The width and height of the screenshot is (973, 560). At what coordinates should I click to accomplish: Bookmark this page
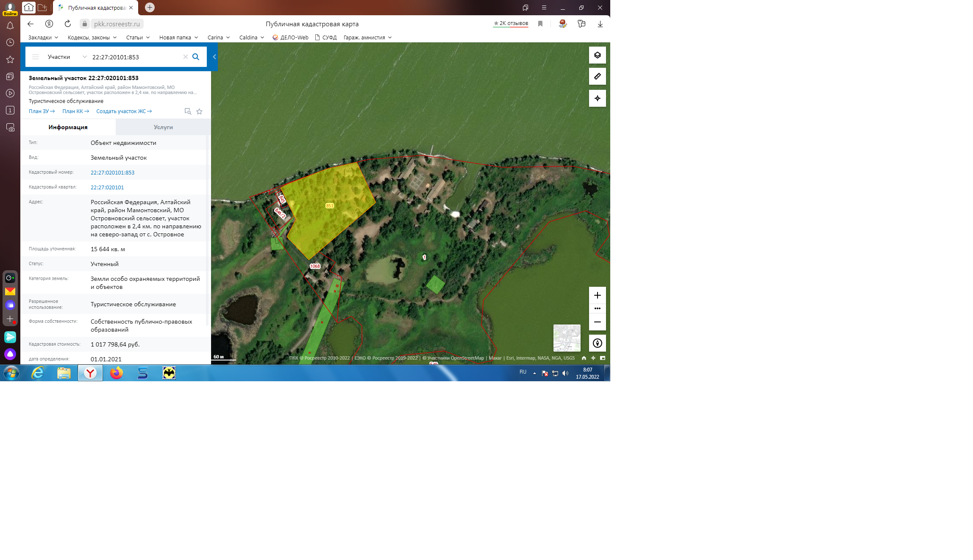coord(540,24)
